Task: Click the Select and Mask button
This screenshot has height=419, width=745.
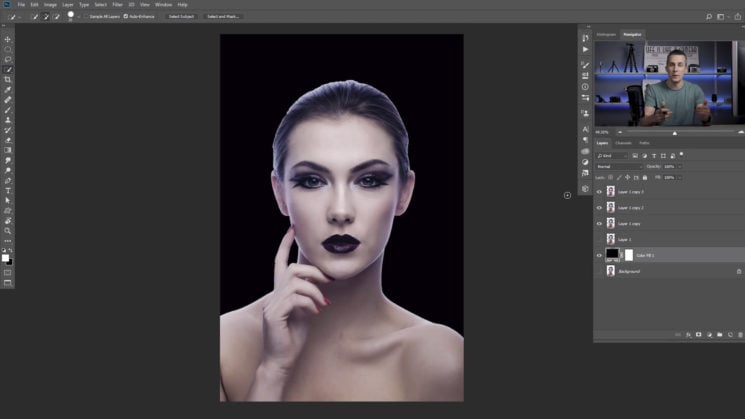Action: (x=224, y=16)
